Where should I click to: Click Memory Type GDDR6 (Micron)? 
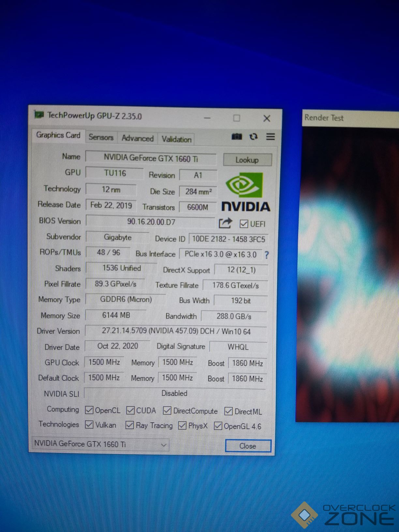click(126, 299)
